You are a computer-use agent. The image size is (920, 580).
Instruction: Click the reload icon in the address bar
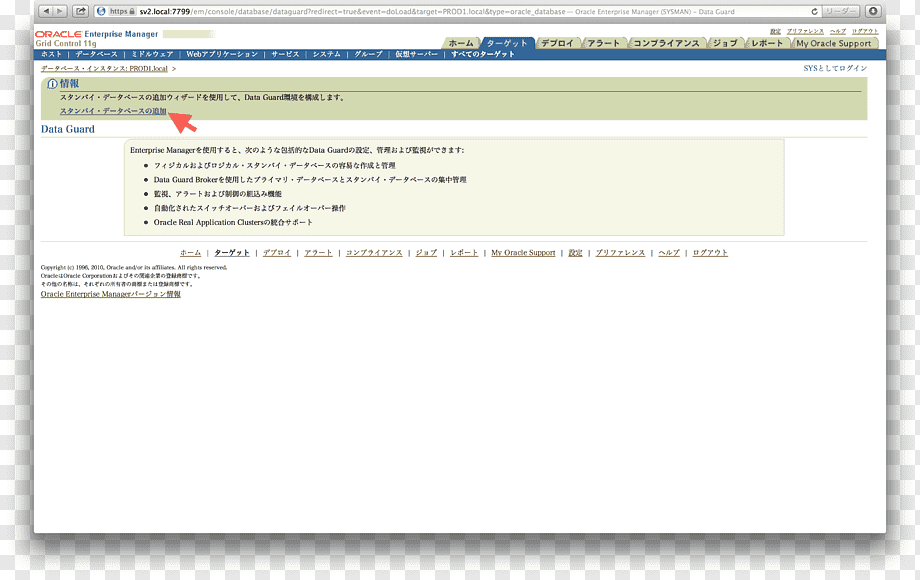coord(814,11)
